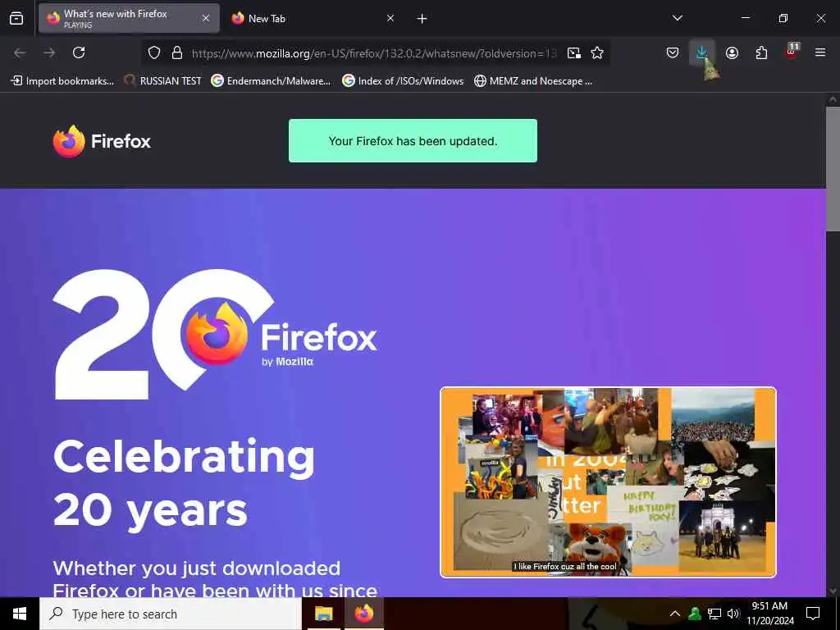Open MEMZ and Noescape bookmark
The height and width of the screenshot is (630, 840).
point(533,81)
